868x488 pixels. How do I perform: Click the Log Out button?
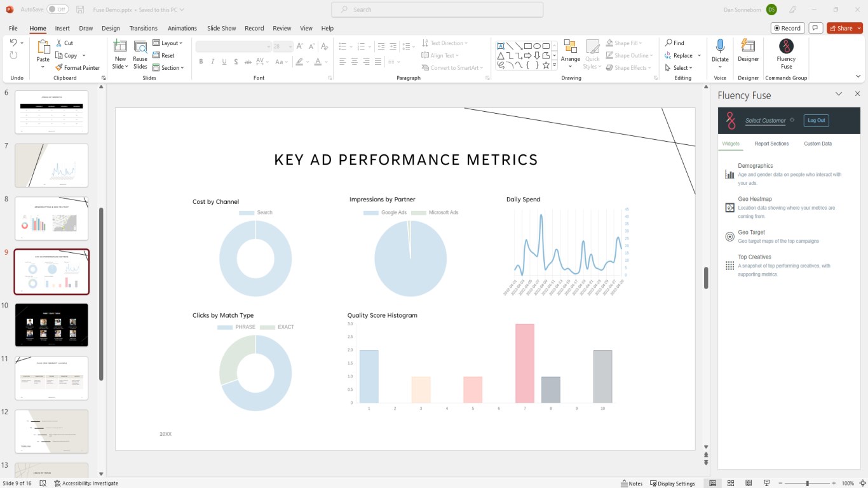click(x=816, y=120)
